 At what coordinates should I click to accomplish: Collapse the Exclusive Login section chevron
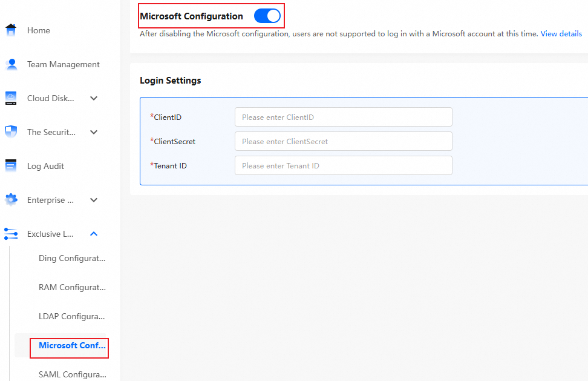pyautogui.click(x=94, y=234)
